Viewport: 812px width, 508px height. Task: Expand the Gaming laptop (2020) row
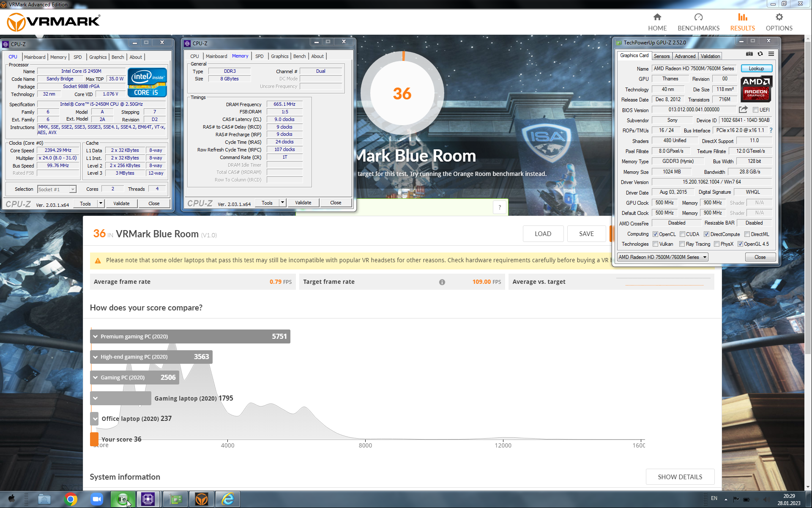tap(96, 398)
